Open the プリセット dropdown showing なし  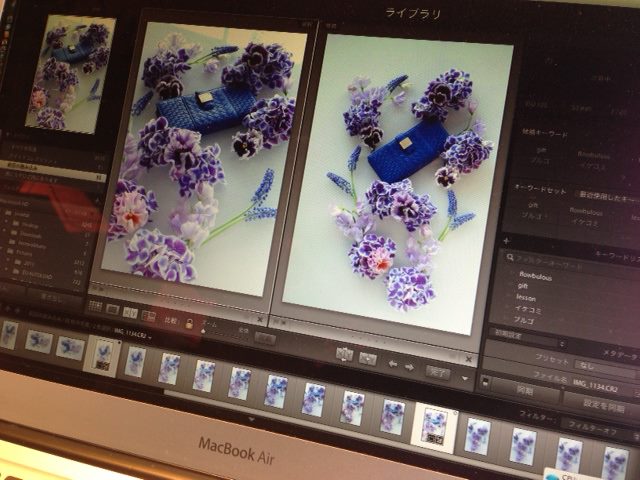point(606,367)
